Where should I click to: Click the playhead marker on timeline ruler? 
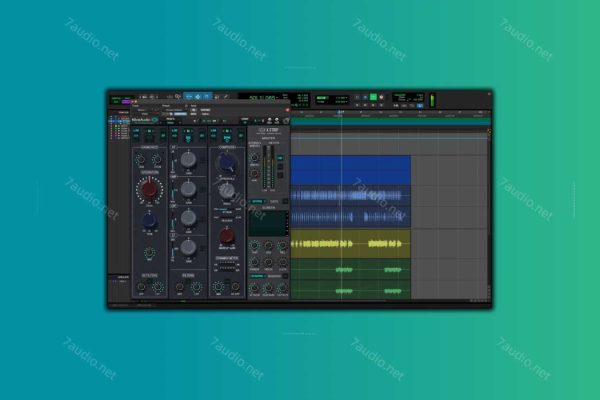tap(341, 113)
